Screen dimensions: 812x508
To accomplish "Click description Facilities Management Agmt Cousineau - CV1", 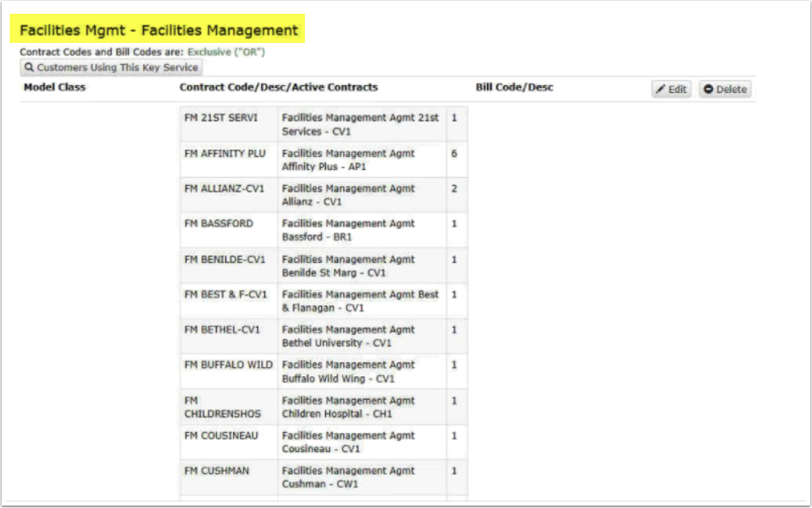I will 349,442.
